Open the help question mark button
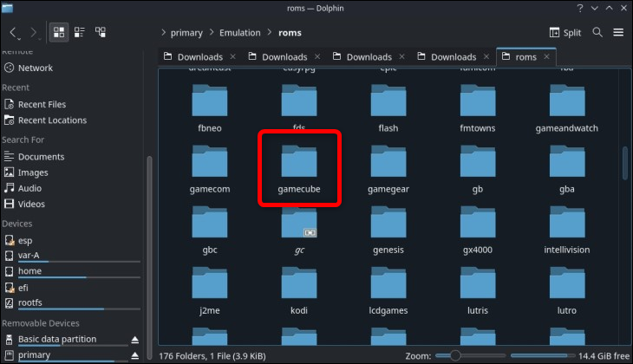This screenshot has width=633, height=364. coord(580,8)
